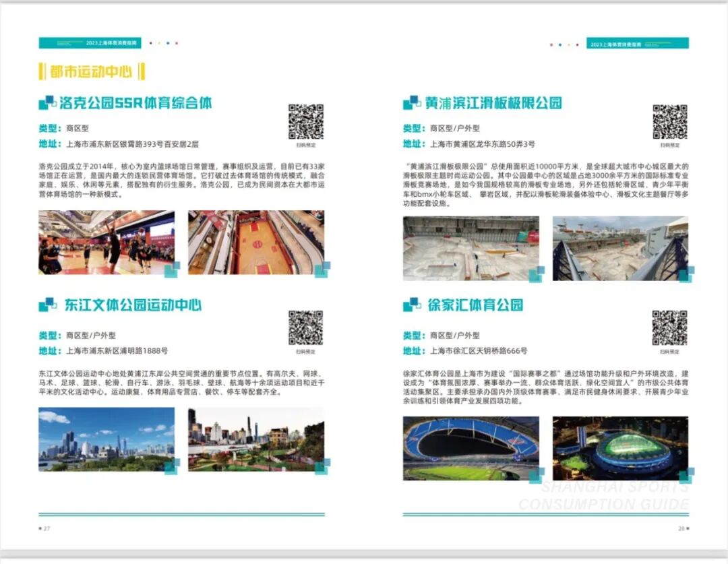Click the 徐家汇体育公园 section icon
The width and height of the screenshot is (728, 564).
click(x=411, y=304)
